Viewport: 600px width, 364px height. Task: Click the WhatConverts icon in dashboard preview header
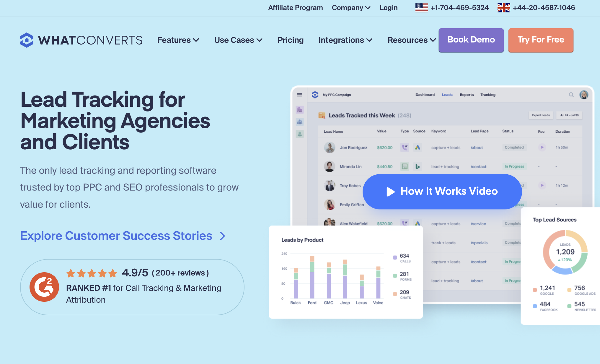(x=315, y=95)
